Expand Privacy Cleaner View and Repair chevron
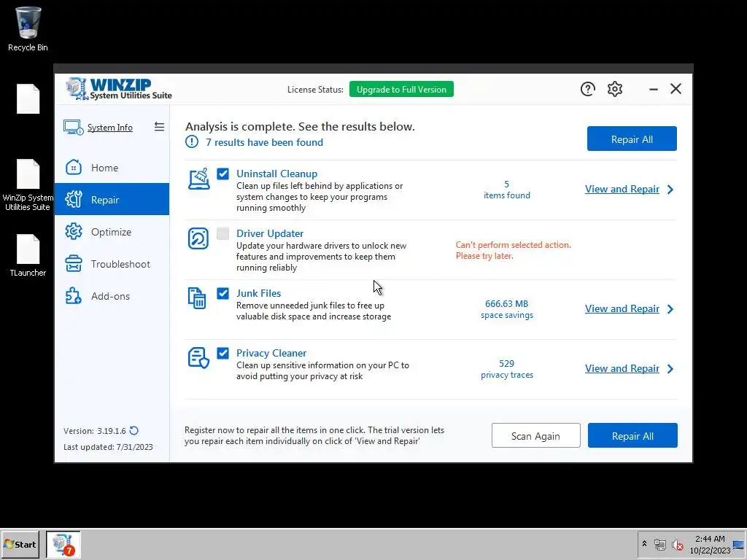747x560 pixels. point(670,368)
